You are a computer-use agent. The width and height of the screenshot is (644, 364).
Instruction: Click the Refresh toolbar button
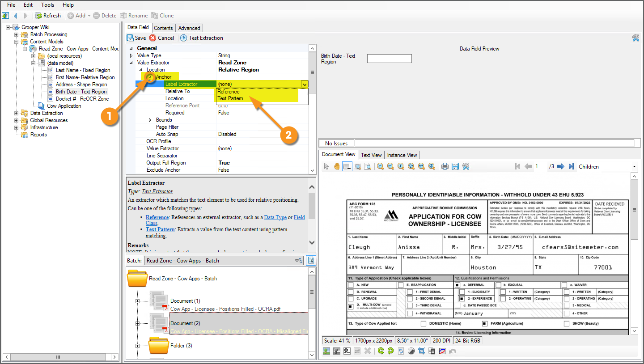(x=48, y=16)
